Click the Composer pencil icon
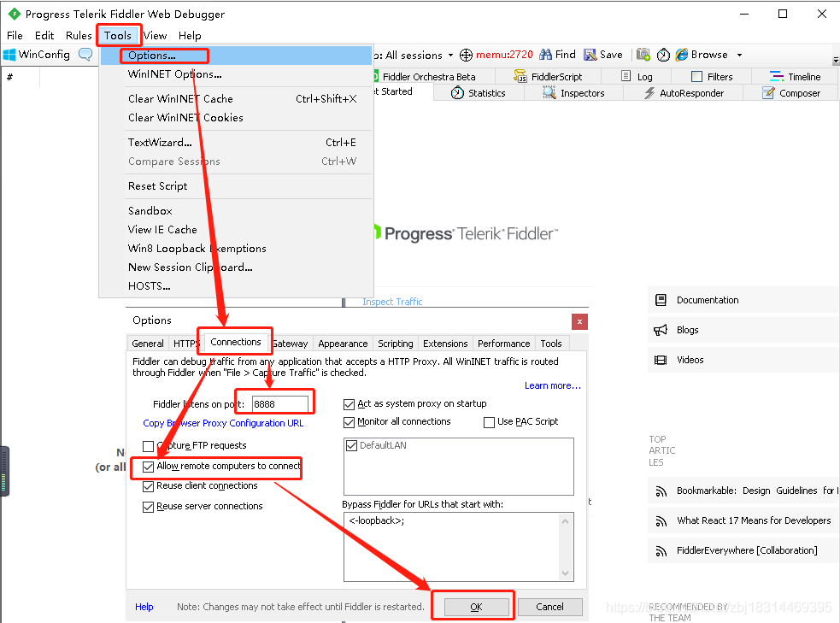This screenshot has width=840, height=623. click(768, 92)
